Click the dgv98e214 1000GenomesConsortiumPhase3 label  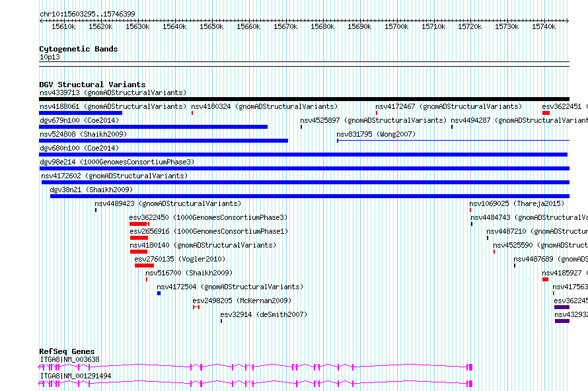click(x=117, y=162)
